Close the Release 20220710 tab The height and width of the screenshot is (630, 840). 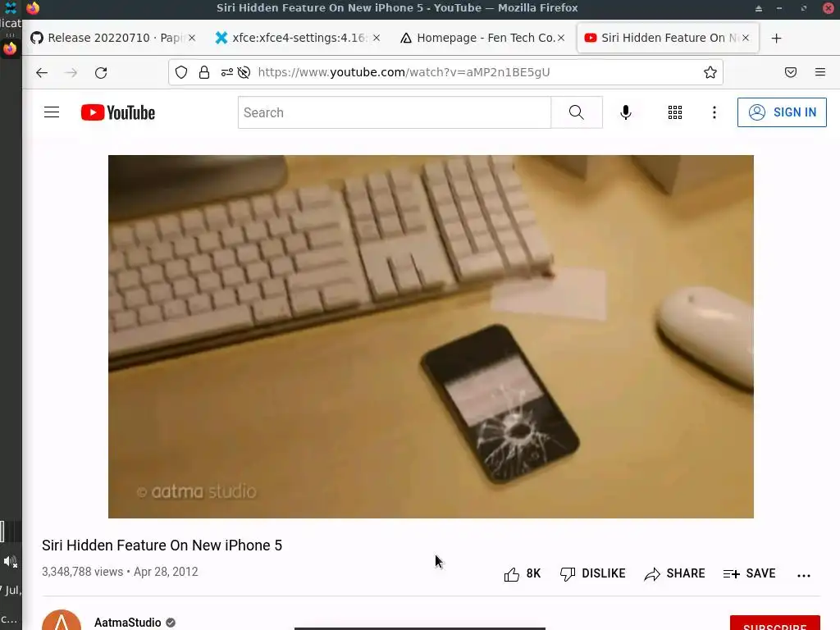coord(192,38)
